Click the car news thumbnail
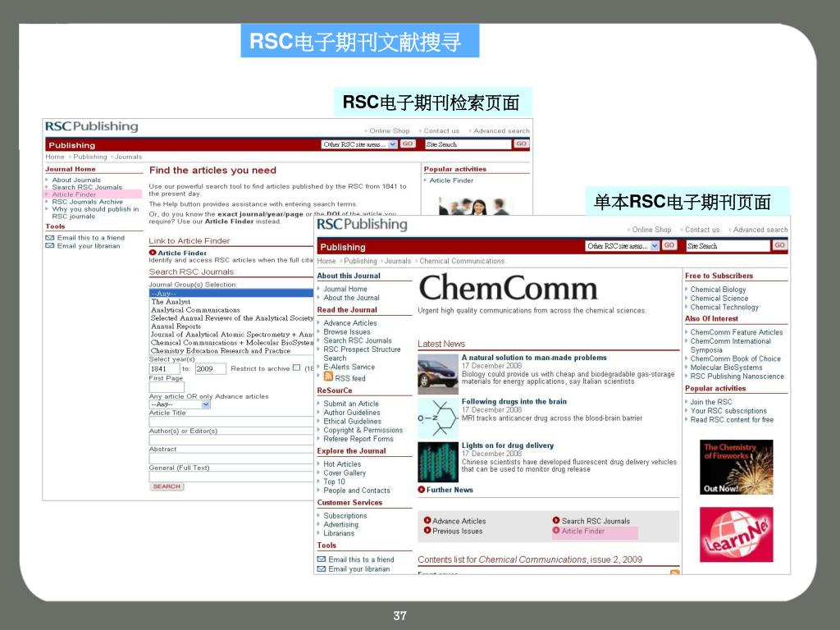 click(438, 374)
